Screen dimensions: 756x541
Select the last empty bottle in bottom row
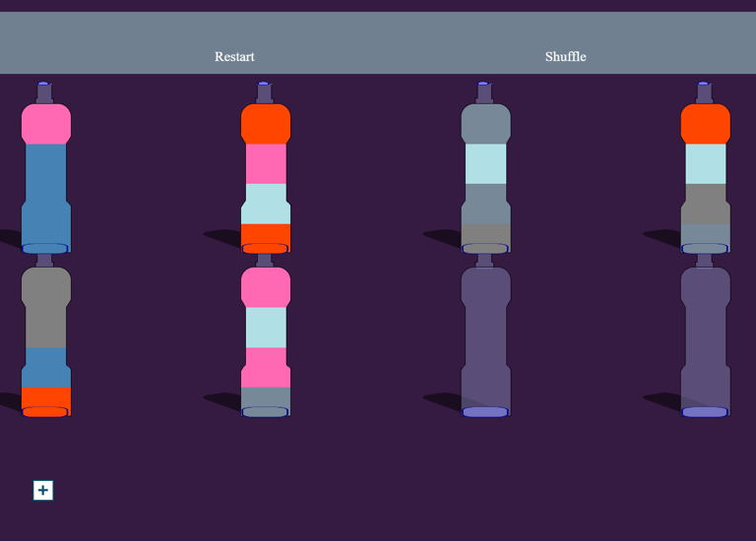[706, 335]
